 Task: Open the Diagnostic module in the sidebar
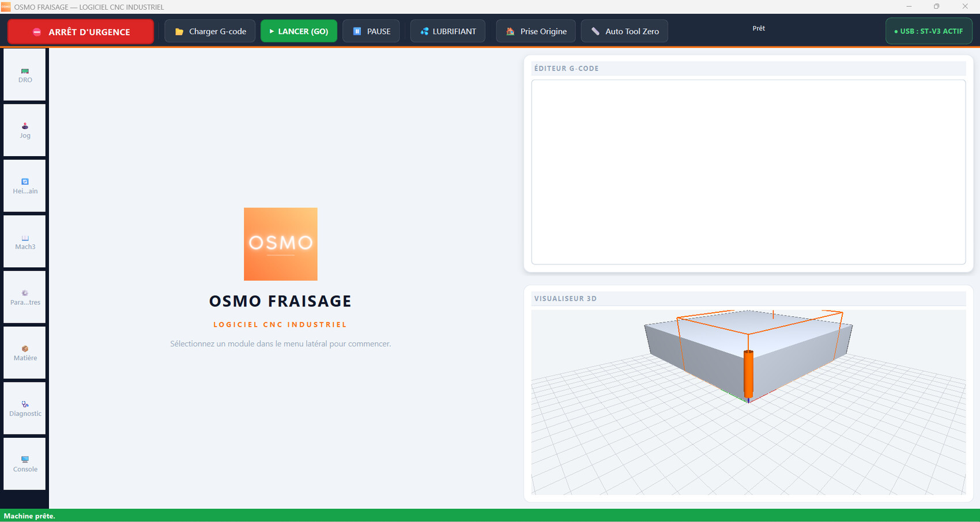(25, 408)
